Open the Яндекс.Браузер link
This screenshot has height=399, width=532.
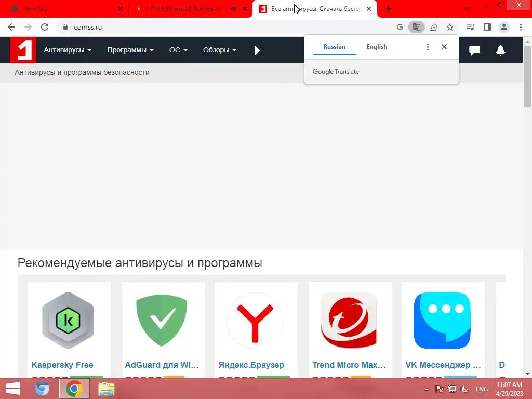(x=251, y=365)
